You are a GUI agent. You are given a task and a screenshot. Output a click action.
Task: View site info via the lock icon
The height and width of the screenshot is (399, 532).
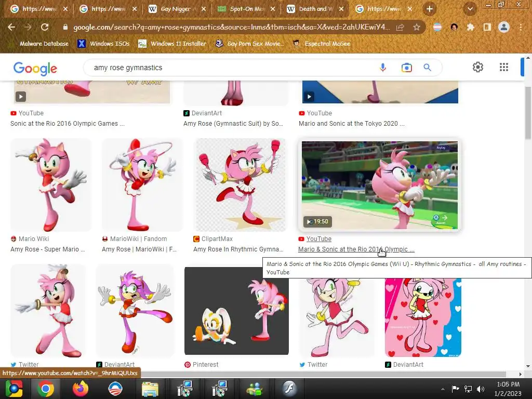(x=65, y=27)
